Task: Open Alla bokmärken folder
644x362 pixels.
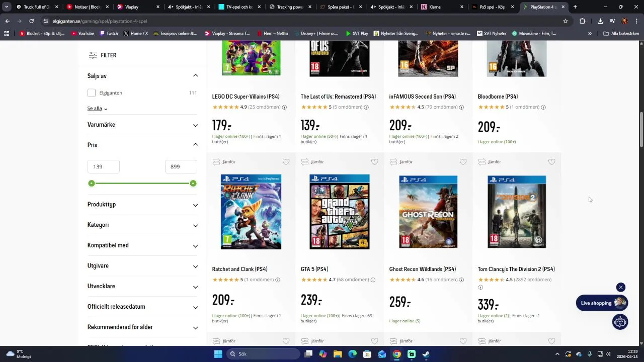Action: pos(621,34)
